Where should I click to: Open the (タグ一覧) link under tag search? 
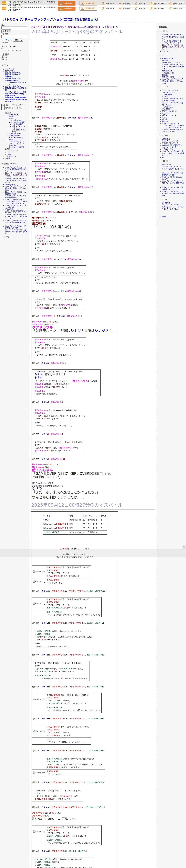coord(5,42)
